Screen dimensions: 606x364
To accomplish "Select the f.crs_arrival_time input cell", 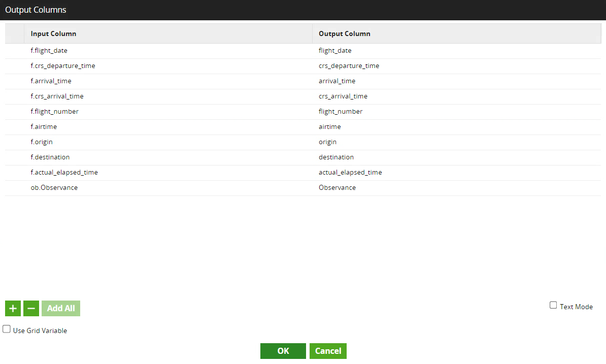I will pos(57,96).
